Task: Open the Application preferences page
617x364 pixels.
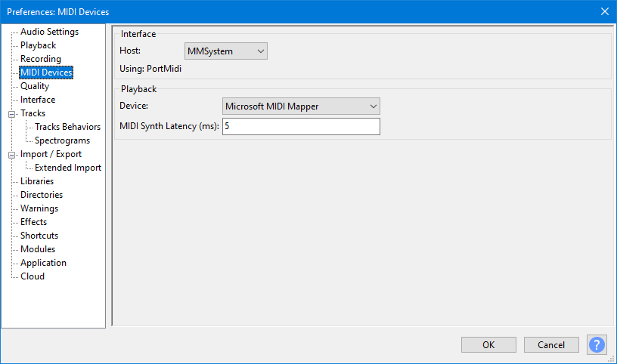Action: [43, 263]
